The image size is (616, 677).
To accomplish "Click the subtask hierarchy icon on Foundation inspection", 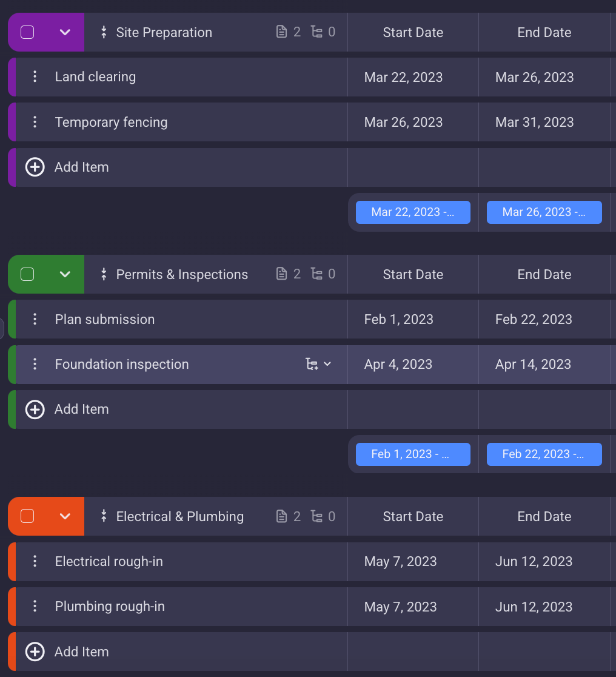I will coord(312,364).
